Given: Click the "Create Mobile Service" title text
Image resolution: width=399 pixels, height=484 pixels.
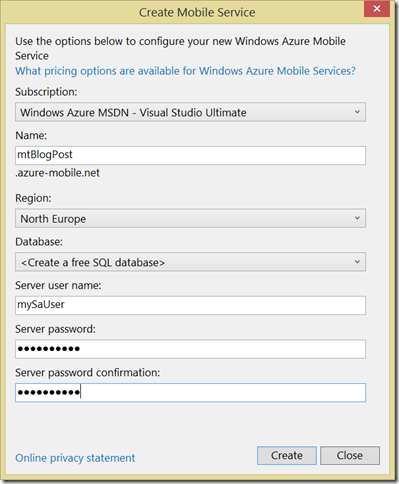Looking at the screenshot, I should click(x=197, y=13).
